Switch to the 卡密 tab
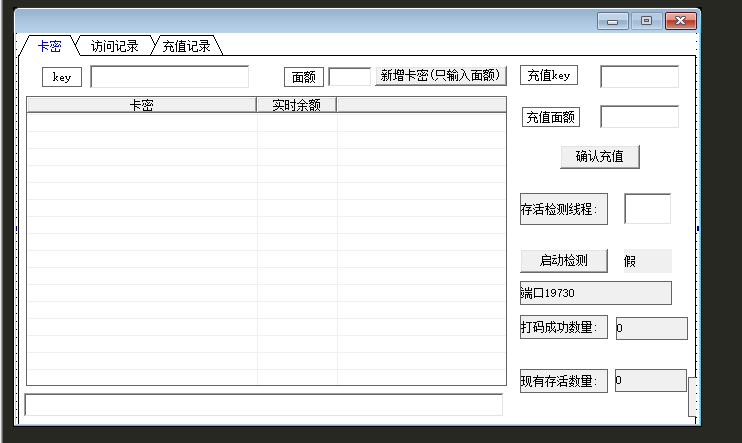Viewport: 742px width, 443px height. point(49,46)
